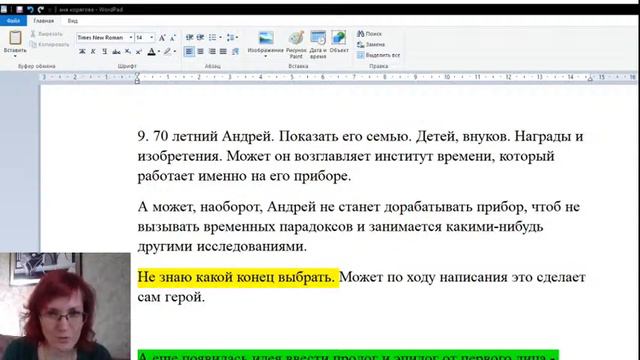Insert an Объект
This screenshot has height=360, width=640.
339,42
